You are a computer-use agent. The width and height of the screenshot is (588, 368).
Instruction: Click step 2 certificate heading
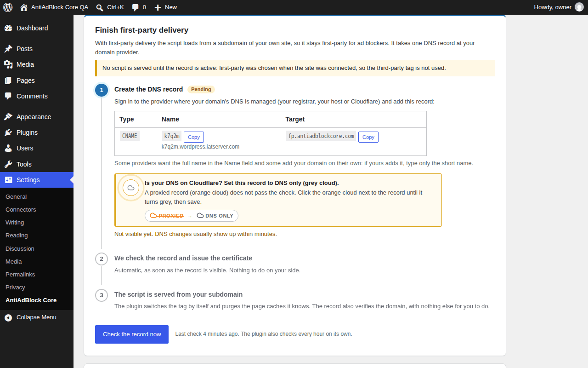pos(183,258)
